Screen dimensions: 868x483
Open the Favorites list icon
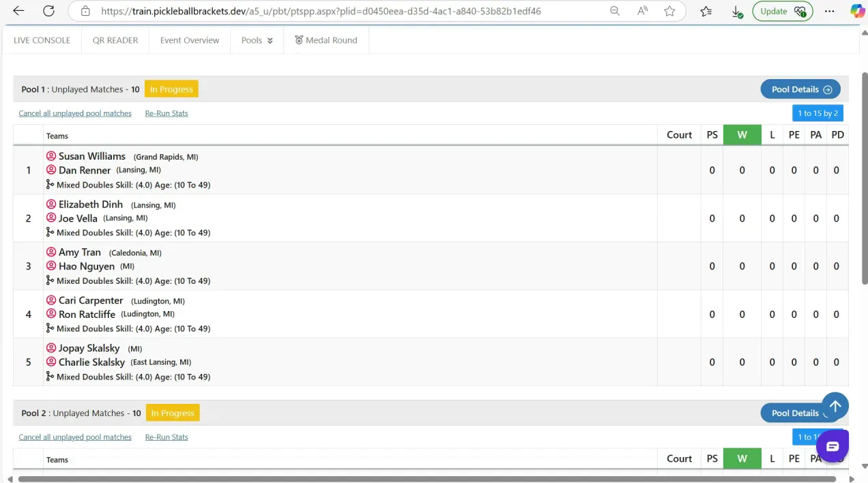pos(706,11)
